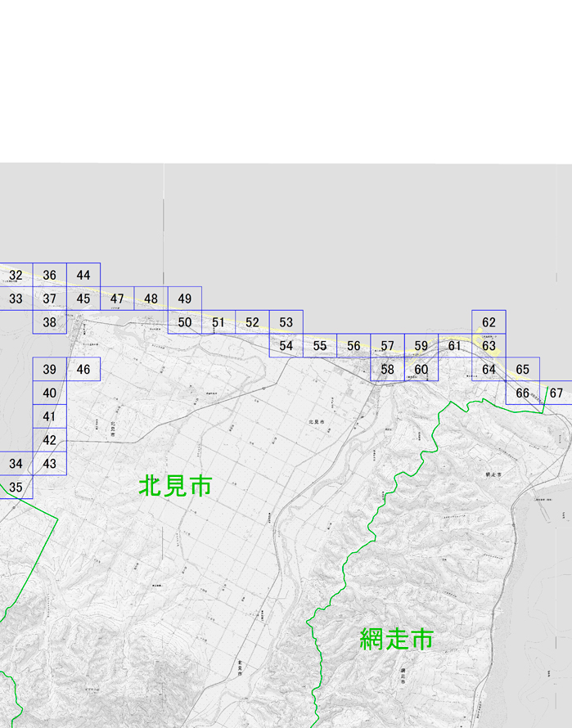Open map section 58
572x728 pixels.
click(x=388, y=369)
